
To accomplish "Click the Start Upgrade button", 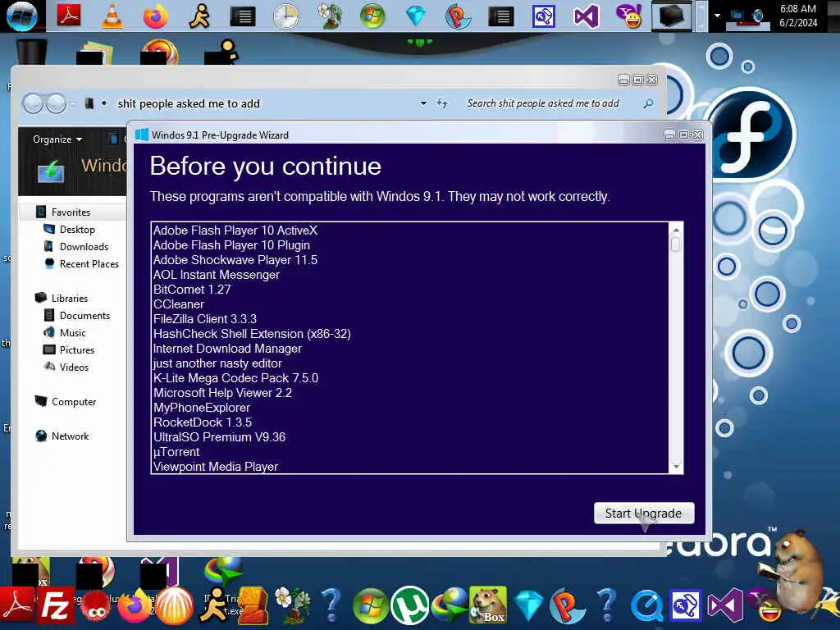I will 644,514.
